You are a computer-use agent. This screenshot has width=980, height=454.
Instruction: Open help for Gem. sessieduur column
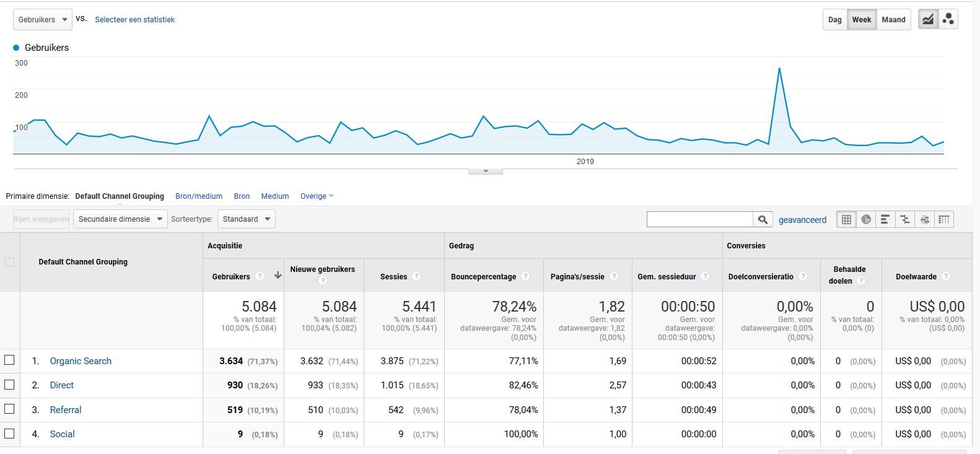tap(706, 276)
